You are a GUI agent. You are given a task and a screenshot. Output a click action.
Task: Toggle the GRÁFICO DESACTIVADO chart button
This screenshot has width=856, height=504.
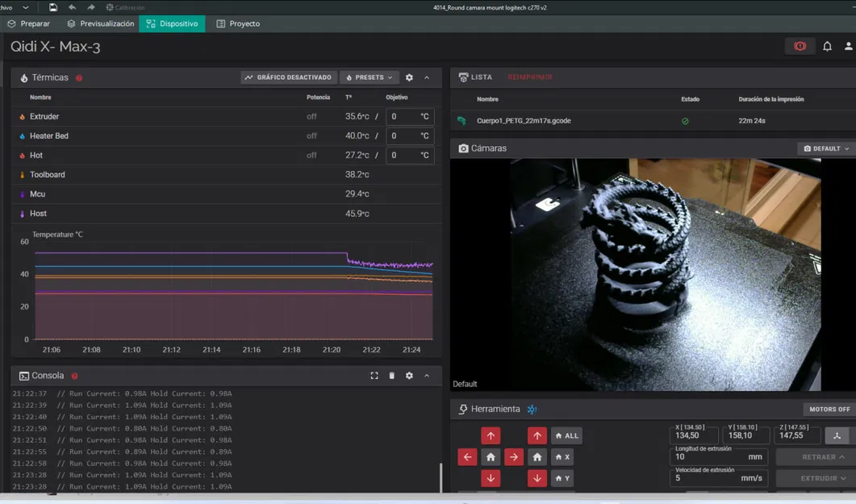pyautogui.click(x=288, y=77)
